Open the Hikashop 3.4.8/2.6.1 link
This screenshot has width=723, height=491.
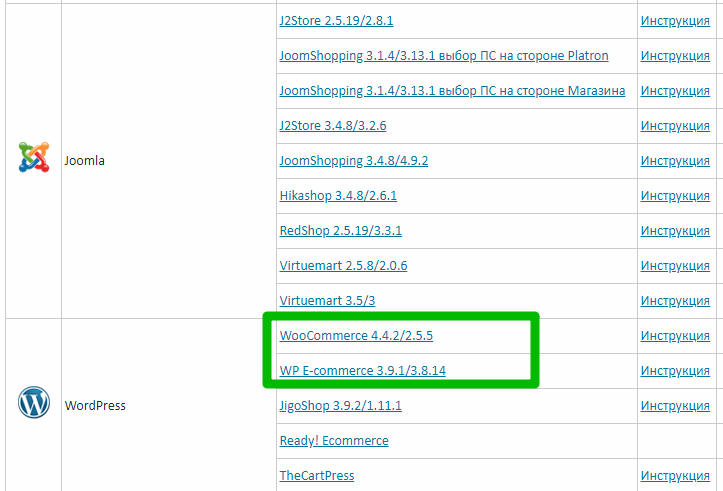[x=338, y=196]
